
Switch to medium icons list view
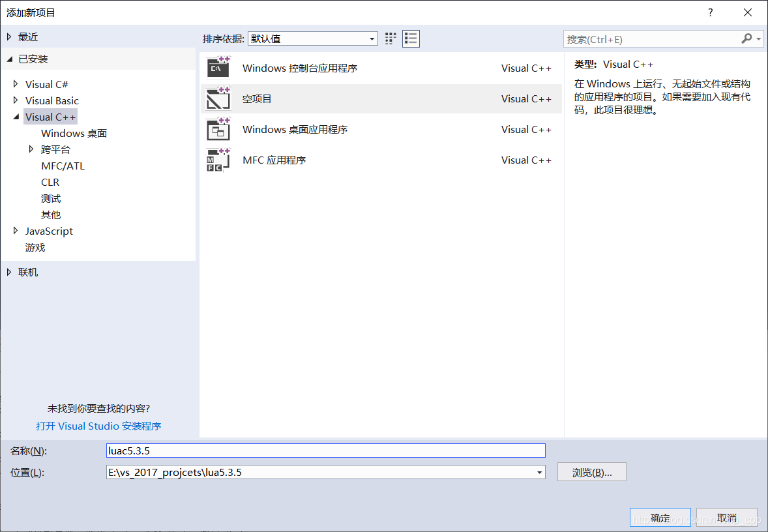point(411,38)
